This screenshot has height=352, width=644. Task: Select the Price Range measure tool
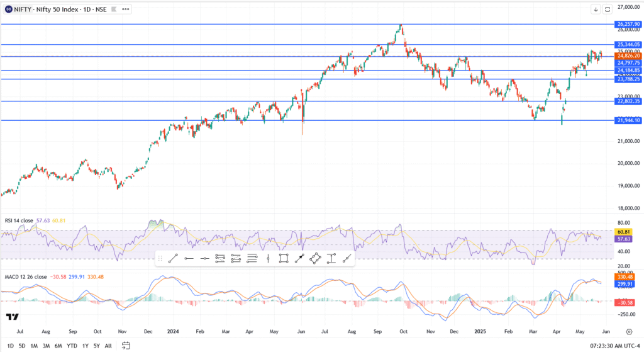(331, 258)
